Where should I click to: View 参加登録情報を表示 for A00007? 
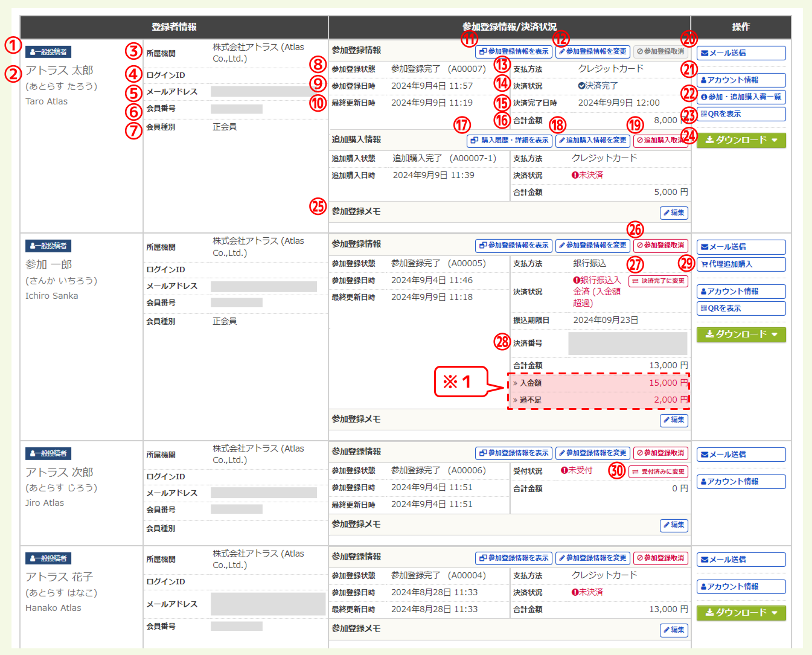[514, 52]
